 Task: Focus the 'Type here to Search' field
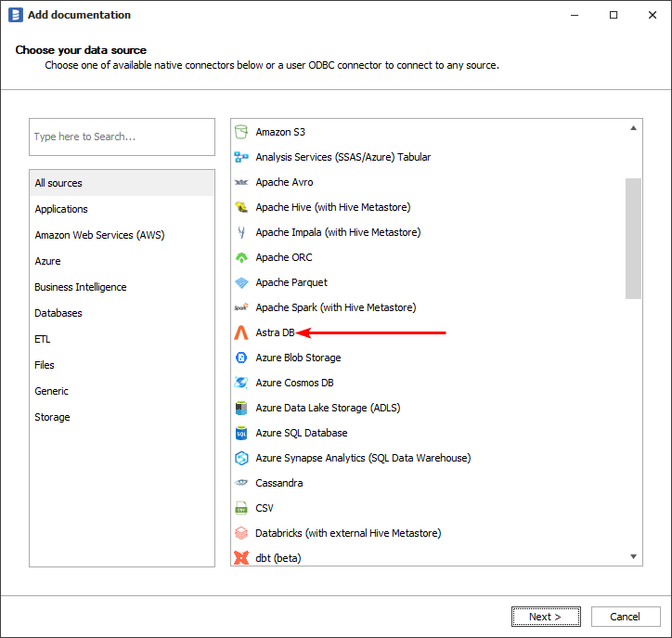coord(122,137)
